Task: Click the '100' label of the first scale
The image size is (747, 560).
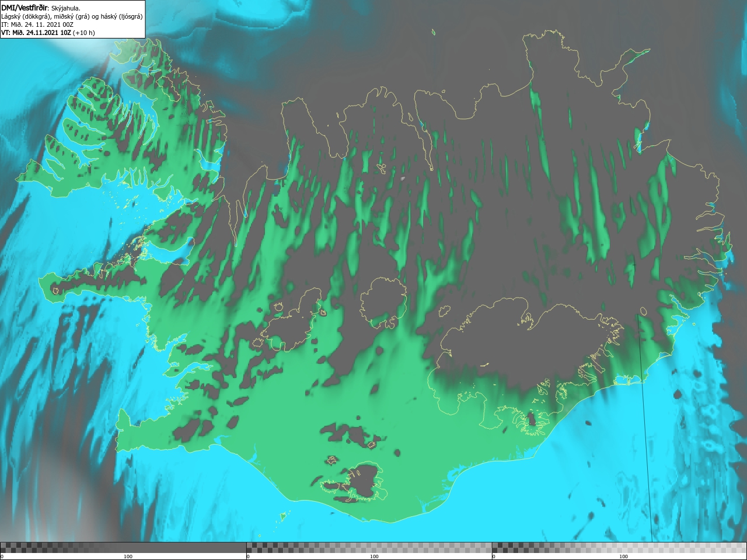Action: tap(128, 556)
